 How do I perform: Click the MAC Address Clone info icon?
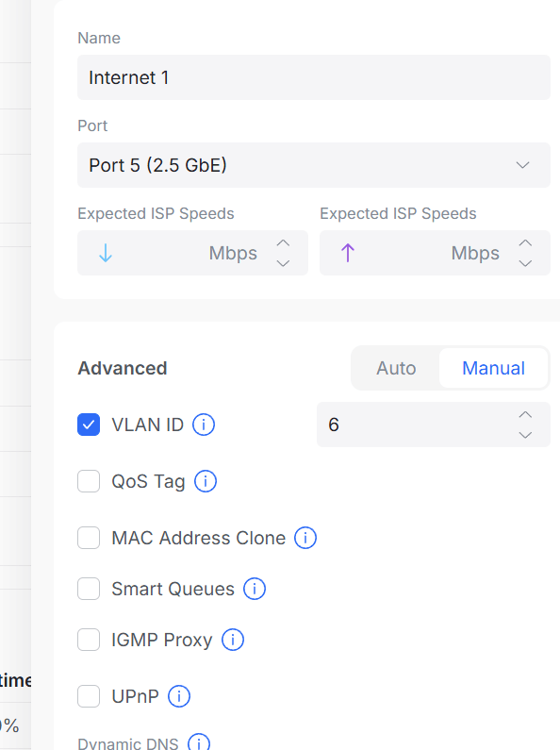pyautogui.click(x=305, y=538)
